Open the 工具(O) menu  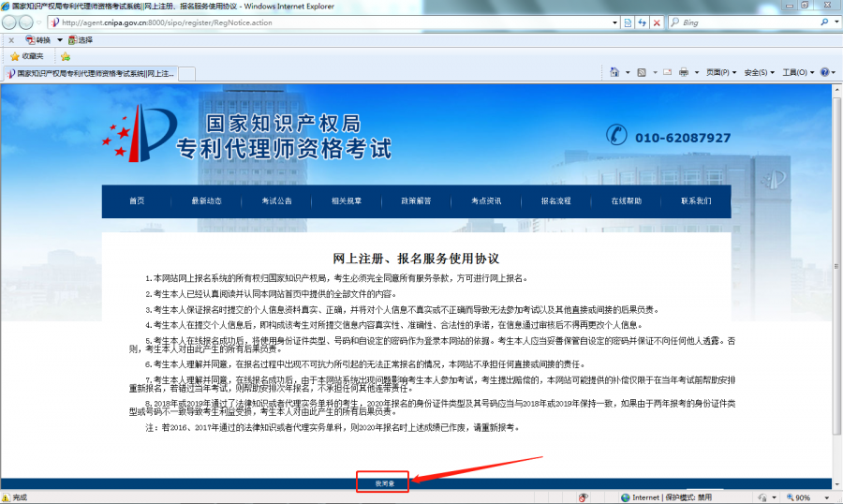click(798, 73)
